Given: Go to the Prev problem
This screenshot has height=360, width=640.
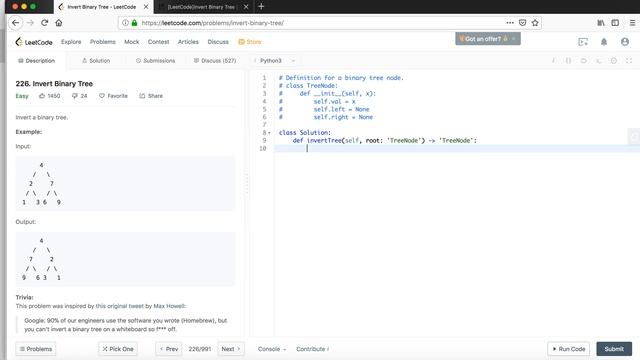Looking at the screenshot, I should (169, 349).
